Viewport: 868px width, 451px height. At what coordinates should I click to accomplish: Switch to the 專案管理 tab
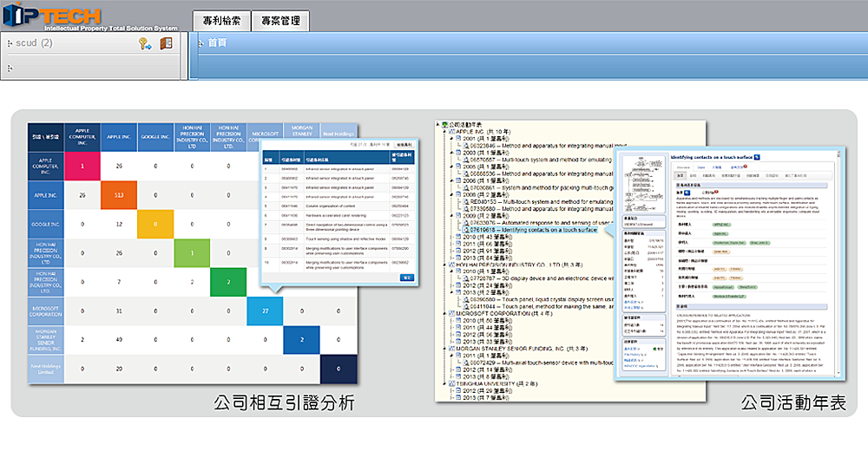[x=280, y=21]
